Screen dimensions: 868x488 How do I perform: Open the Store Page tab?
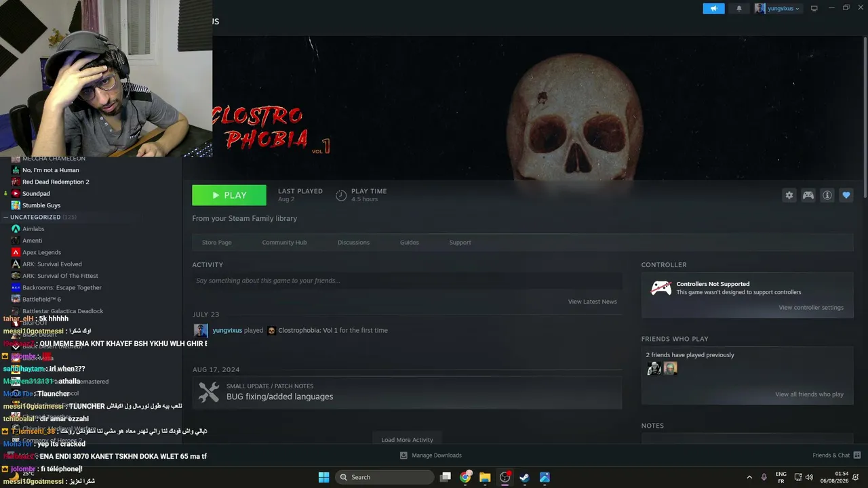coord(217,242)
